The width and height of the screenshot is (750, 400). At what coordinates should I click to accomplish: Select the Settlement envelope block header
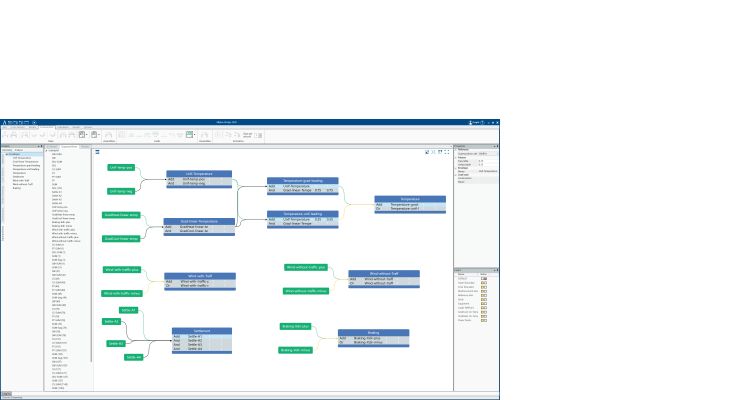pyautogui.click(x=202, y=331)
